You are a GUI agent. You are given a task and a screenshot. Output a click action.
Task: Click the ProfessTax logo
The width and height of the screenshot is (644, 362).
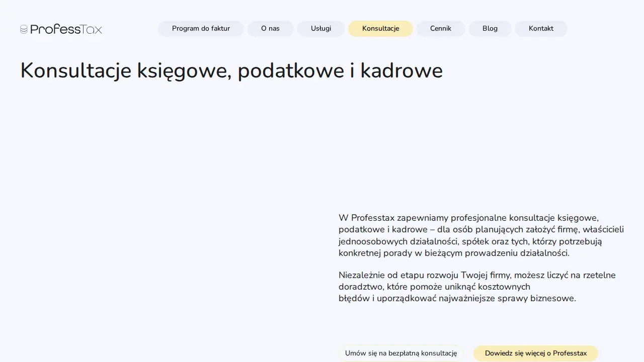click(61, 29)
